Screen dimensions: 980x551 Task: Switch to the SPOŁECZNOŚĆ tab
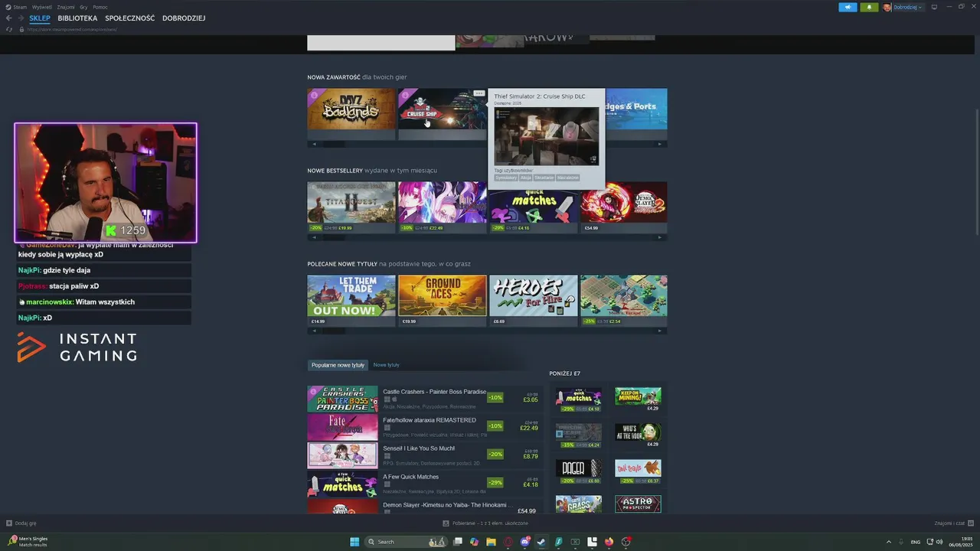(129, 18)
